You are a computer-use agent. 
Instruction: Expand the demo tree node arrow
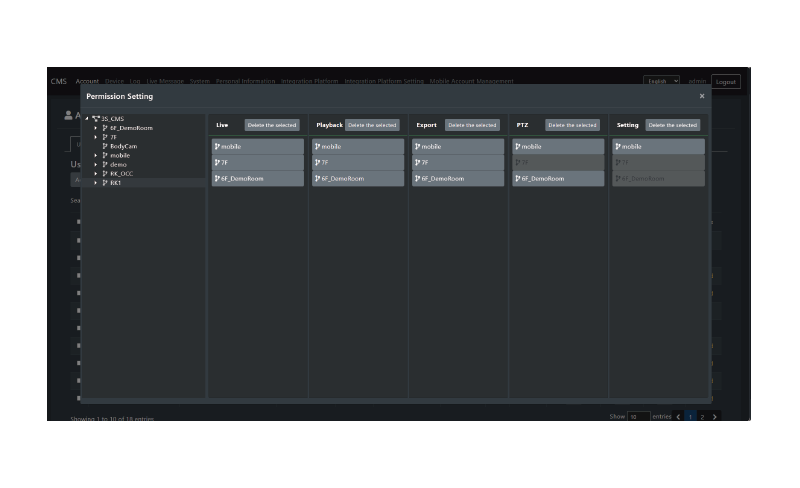(96, 164)
